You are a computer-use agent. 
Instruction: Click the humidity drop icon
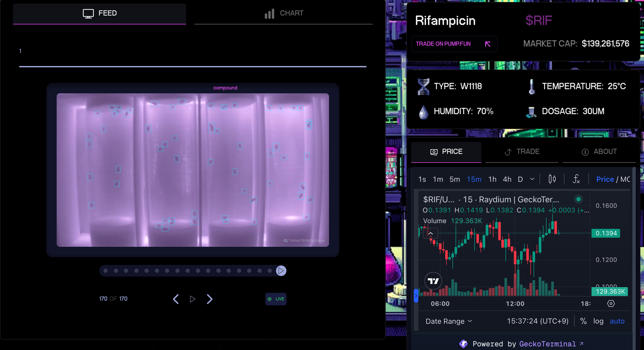pyautogui.click(x=423, y=111)
